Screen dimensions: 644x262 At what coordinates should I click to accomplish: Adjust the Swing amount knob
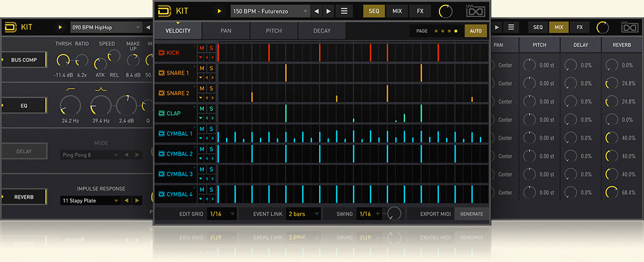tap(394, 213)
